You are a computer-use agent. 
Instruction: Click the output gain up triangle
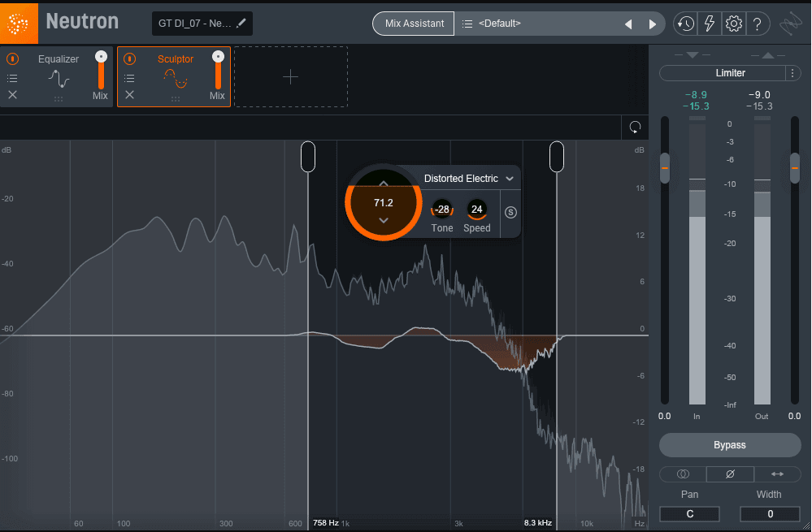(x=768, y=55)
